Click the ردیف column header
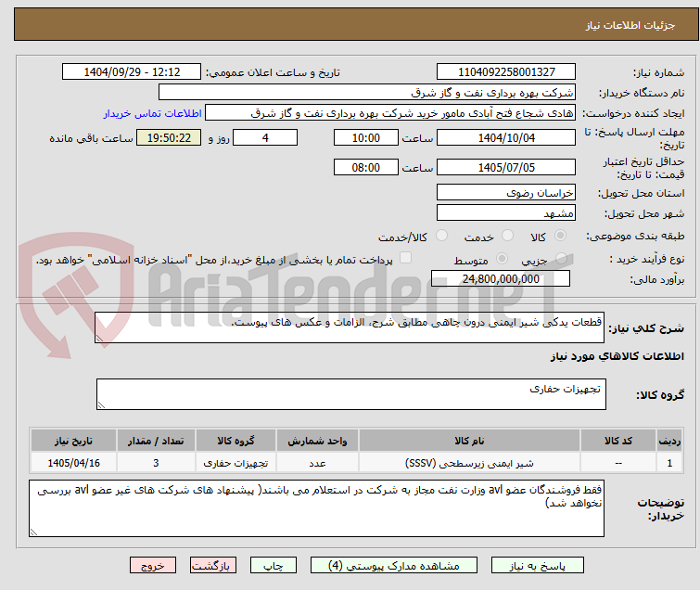Image resolution: width=700 pixels, height=590 pixels. (x=669, y=441)
